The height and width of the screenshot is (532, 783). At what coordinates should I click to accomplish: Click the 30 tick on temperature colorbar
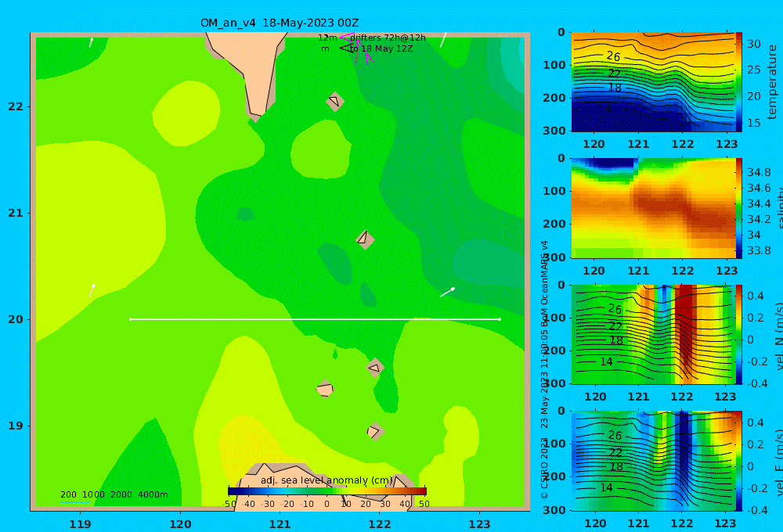(x=753, y=44)
